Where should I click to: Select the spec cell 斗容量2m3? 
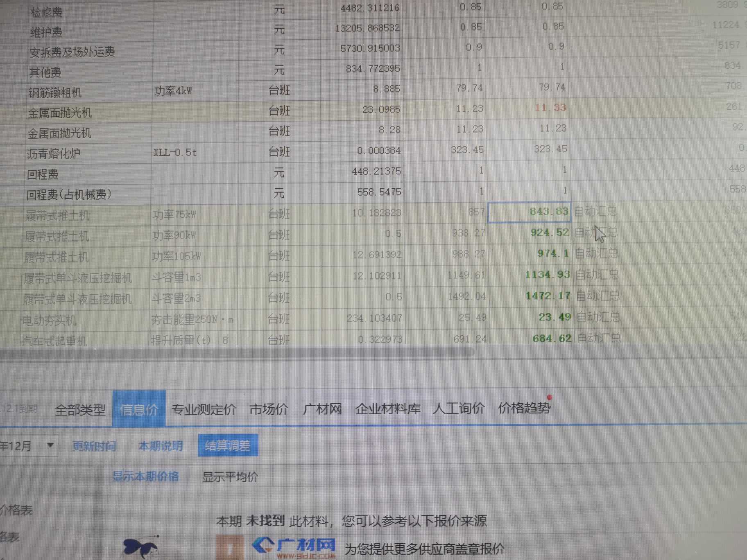[x=176, y=298]
